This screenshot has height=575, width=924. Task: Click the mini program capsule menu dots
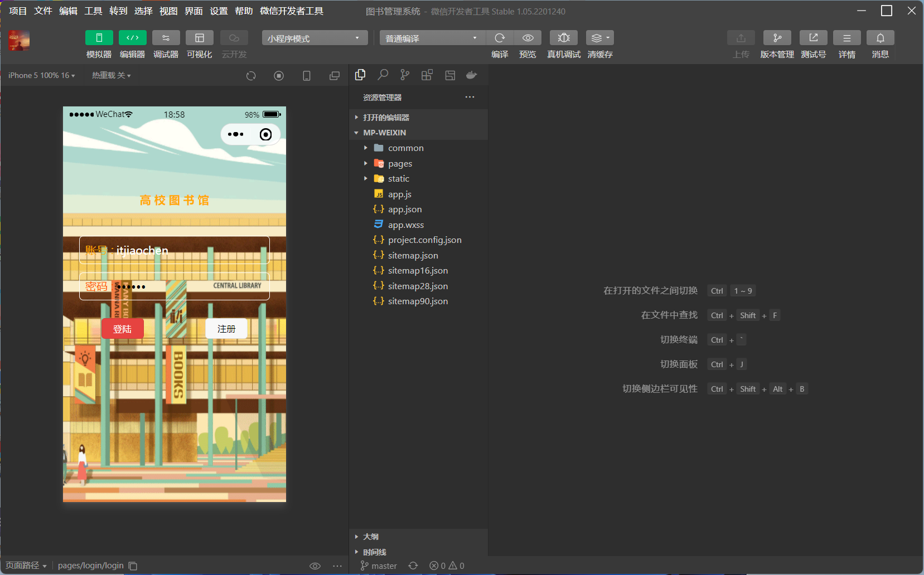(x=235, y=134)
